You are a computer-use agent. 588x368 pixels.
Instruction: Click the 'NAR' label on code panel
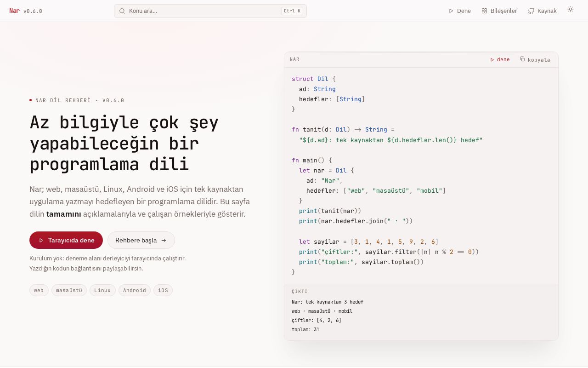tap(294, 59)
